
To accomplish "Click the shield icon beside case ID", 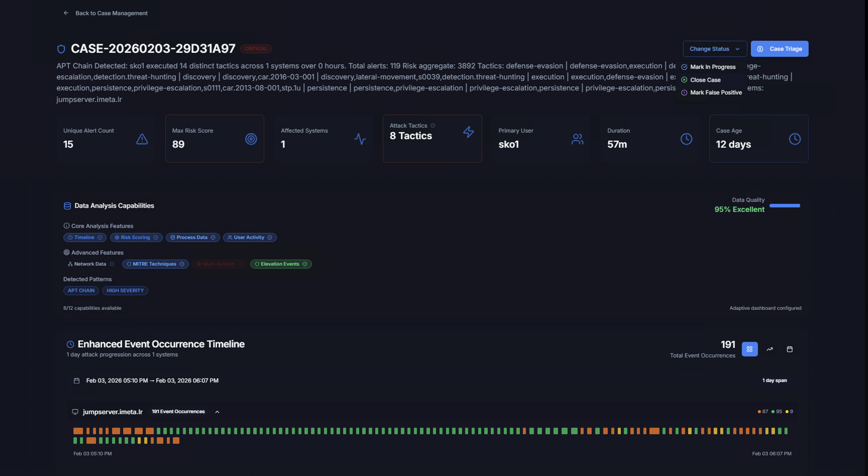I will 61,49.
